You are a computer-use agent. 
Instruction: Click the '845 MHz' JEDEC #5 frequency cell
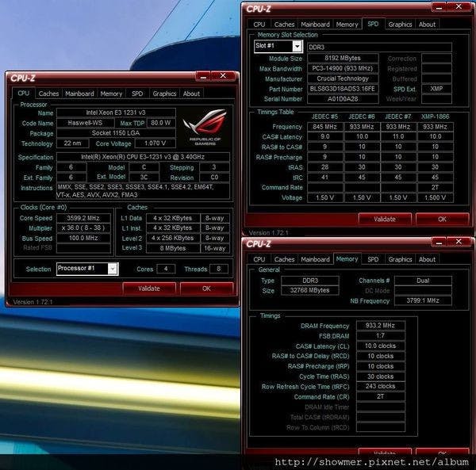(x=324, y=127)
